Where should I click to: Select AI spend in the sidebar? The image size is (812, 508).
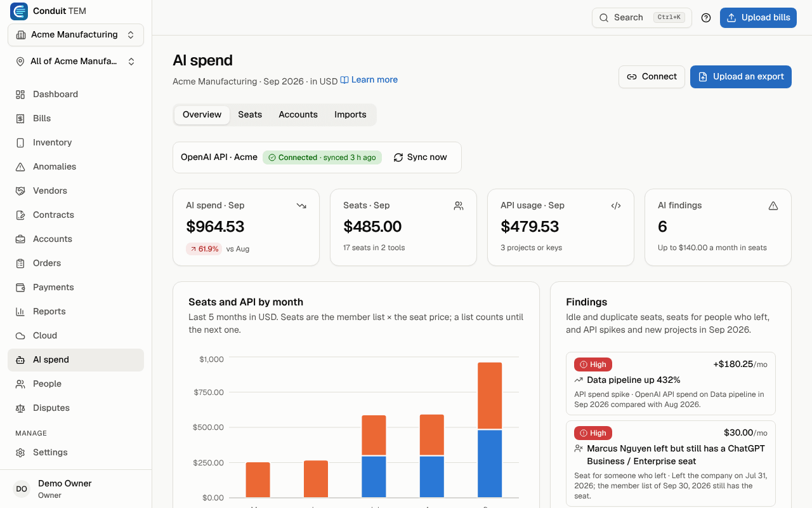(76, 359)
